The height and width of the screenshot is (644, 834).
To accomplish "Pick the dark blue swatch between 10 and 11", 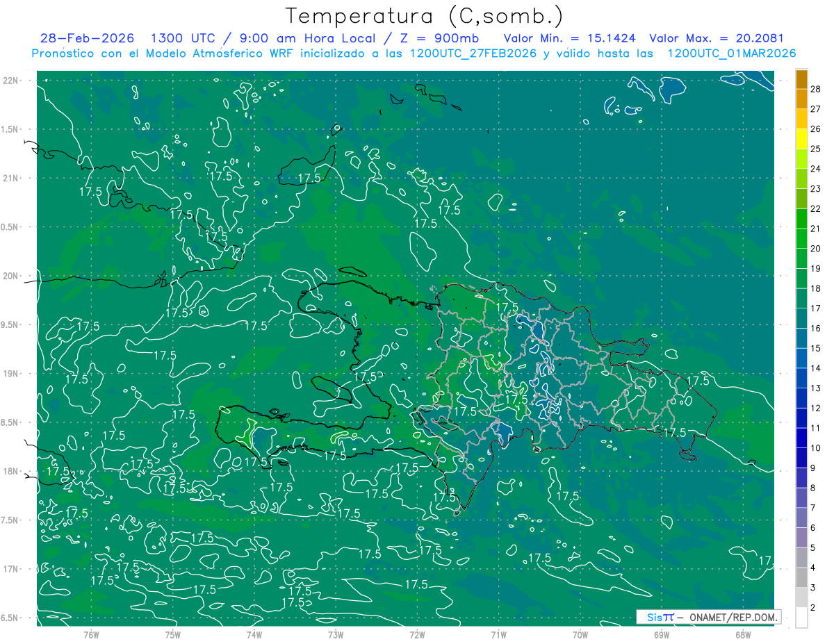I will click(x=801, y=438).
